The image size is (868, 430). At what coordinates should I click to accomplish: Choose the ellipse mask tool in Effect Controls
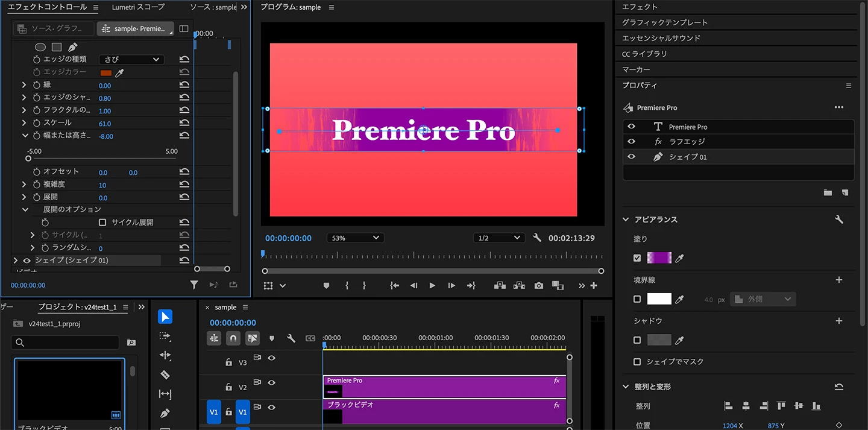40,47
